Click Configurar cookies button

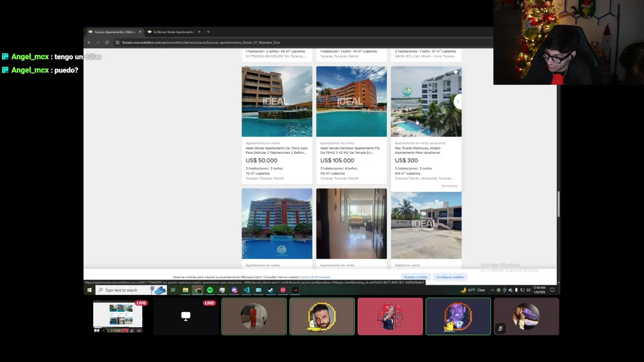450,277
